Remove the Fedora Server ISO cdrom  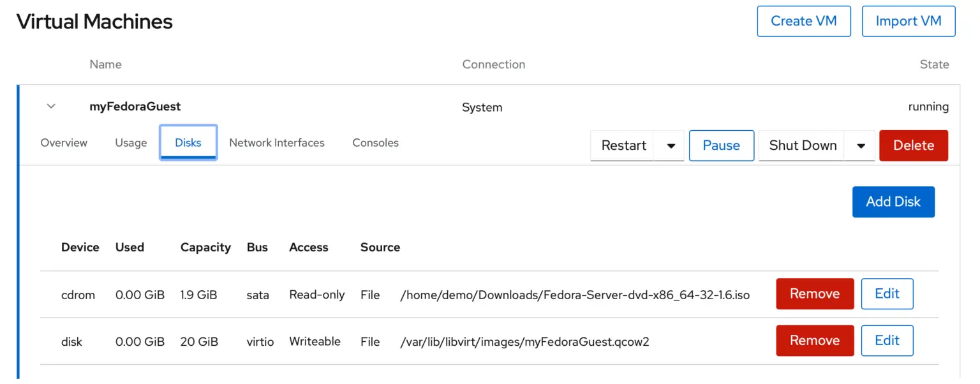(x=815, y=293)
